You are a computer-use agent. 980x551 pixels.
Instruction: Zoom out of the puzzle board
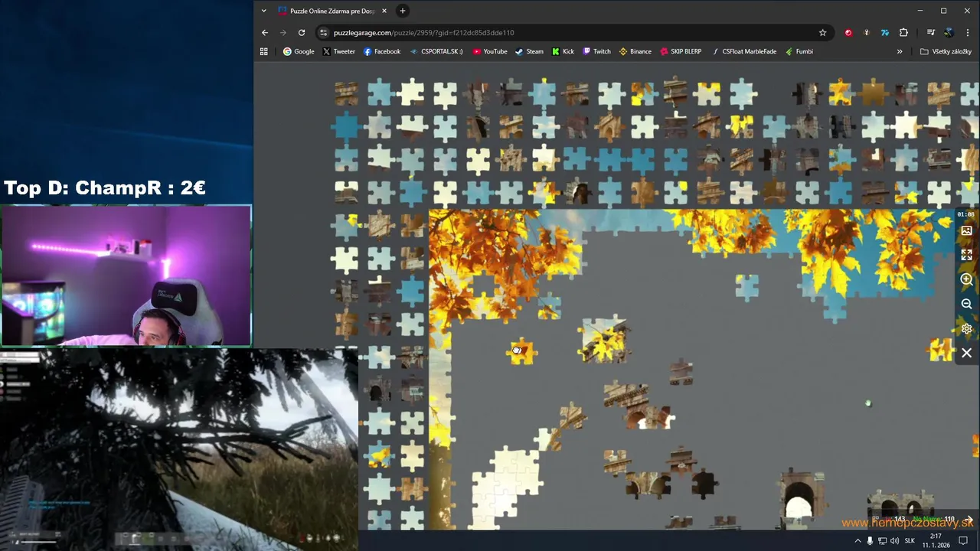966,305
